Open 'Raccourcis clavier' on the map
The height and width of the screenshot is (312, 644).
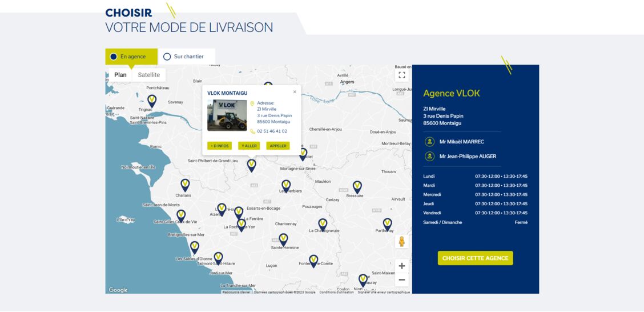click(x=236, y=292)
